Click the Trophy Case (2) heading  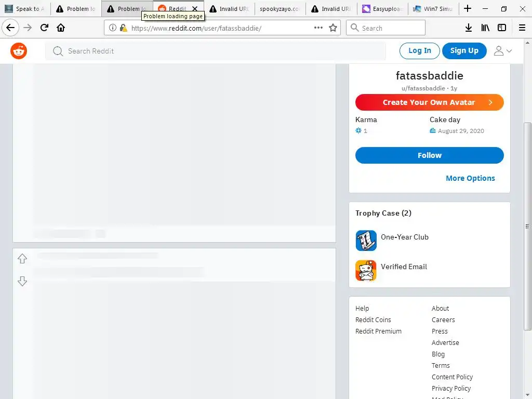[x=383, y=213]
